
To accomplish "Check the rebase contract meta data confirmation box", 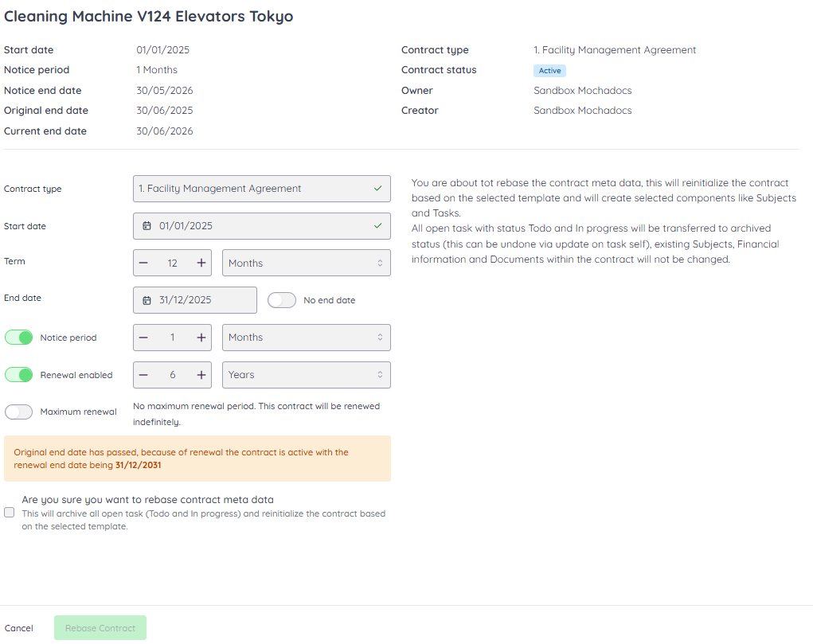I will [x=10, y=513].
